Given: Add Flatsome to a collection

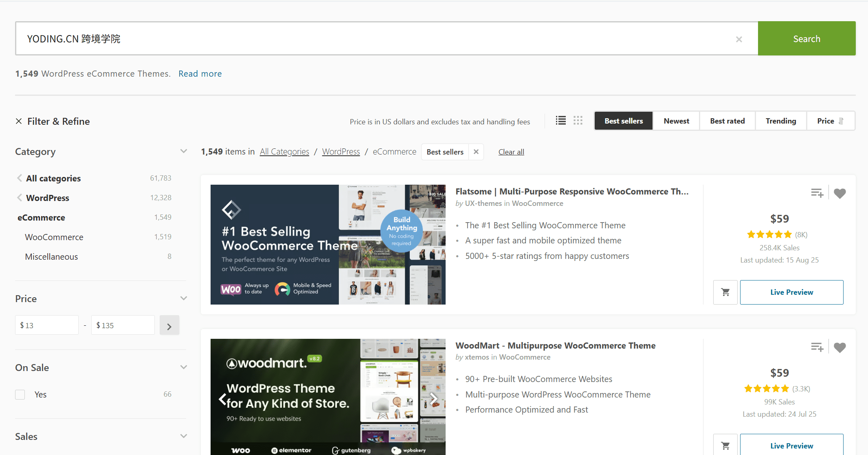Looking at the screenshot, I should (x=817, y=193).
